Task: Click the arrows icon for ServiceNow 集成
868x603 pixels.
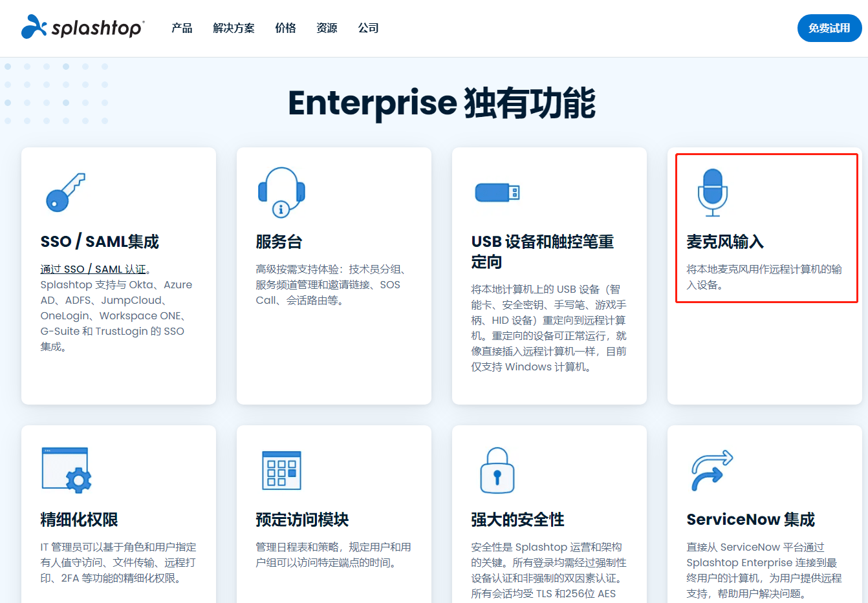Action: (712, 471)
